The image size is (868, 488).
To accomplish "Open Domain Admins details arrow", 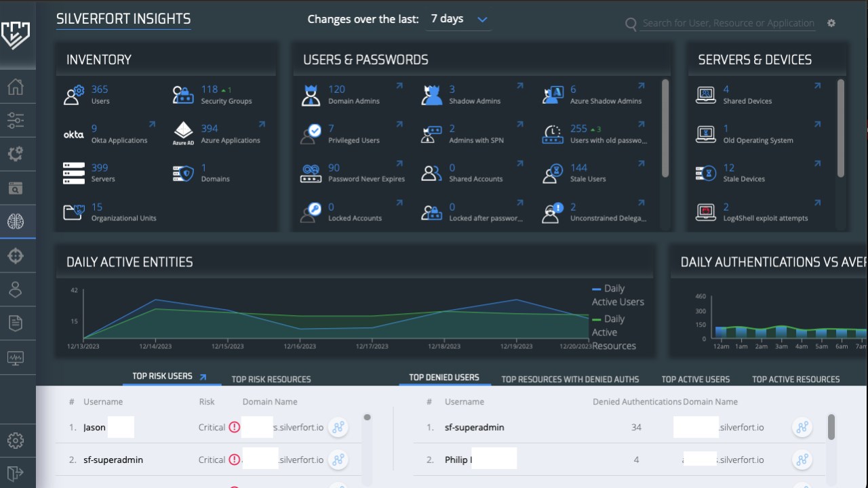I will tap(399, 86).
